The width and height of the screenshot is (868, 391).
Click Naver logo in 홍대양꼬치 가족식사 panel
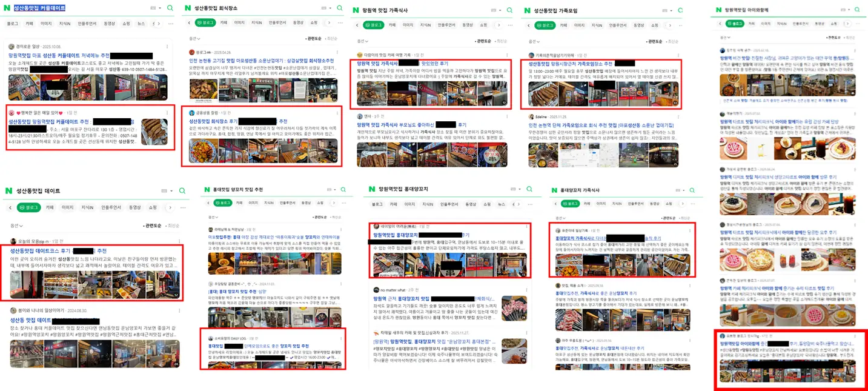coord(554,190)
